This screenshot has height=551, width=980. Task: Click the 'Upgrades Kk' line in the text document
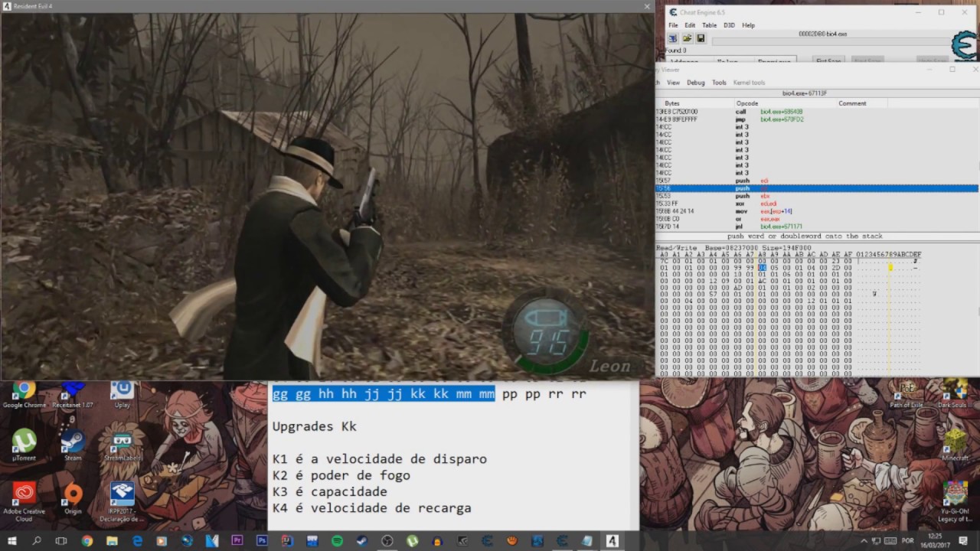[314, 426]
